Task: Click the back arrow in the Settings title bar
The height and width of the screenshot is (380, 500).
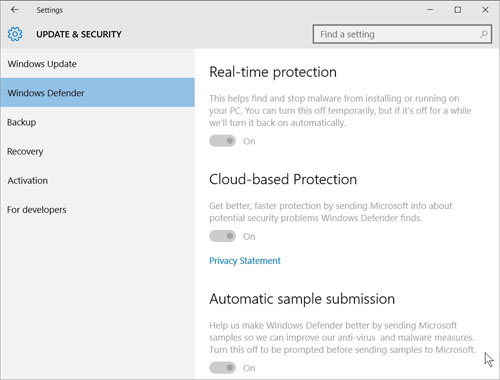Action: click(x=14, y=10)
